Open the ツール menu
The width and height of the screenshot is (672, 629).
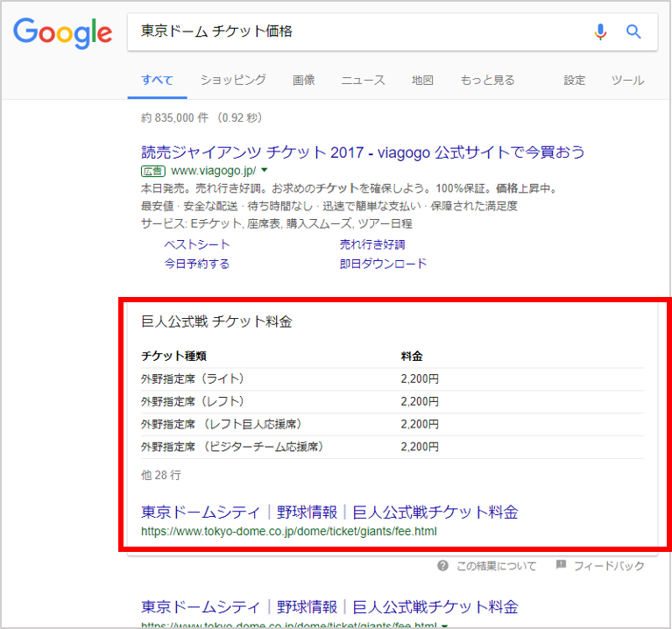pos(627,80)
